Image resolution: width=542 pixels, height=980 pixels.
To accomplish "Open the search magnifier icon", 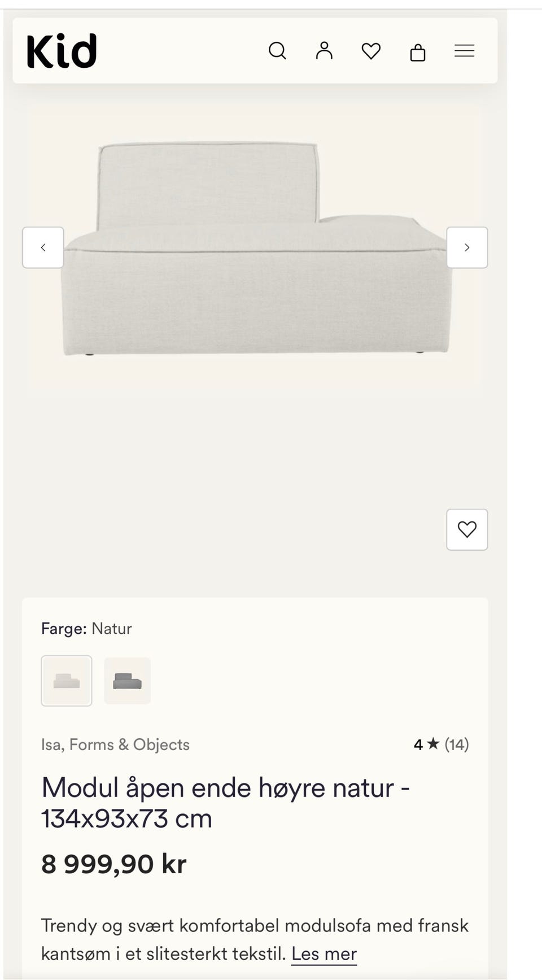I will (277, 51).
